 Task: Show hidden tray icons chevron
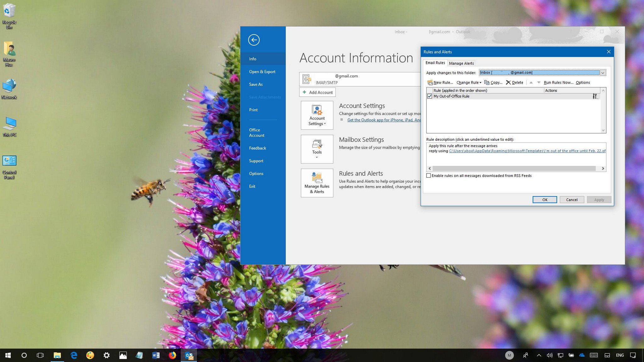[x=539, y=355]
